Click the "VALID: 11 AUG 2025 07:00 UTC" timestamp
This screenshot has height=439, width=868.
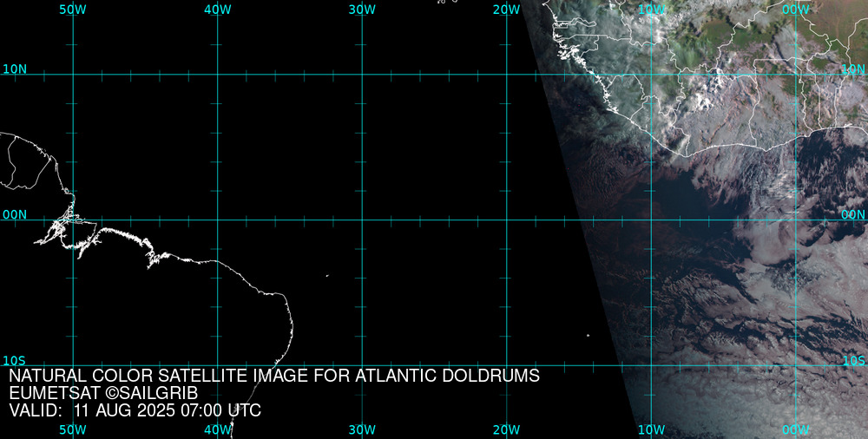pos(135,410)
